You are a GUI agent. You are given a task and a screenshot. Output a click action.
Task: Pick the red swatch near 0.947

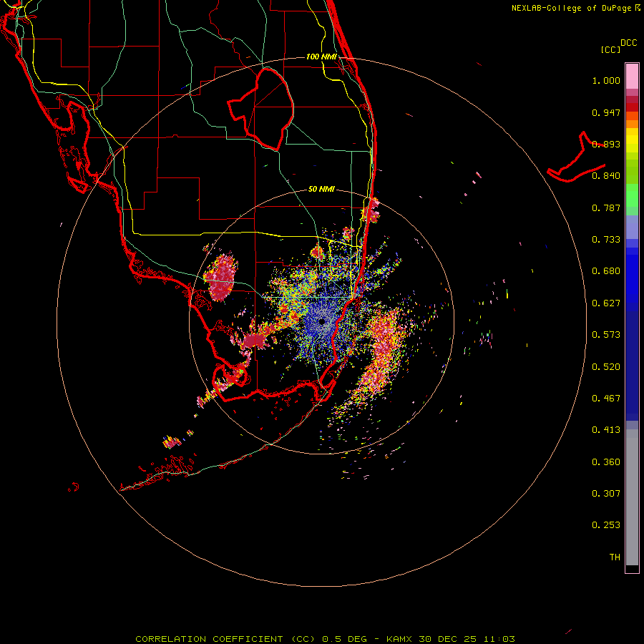632,107
